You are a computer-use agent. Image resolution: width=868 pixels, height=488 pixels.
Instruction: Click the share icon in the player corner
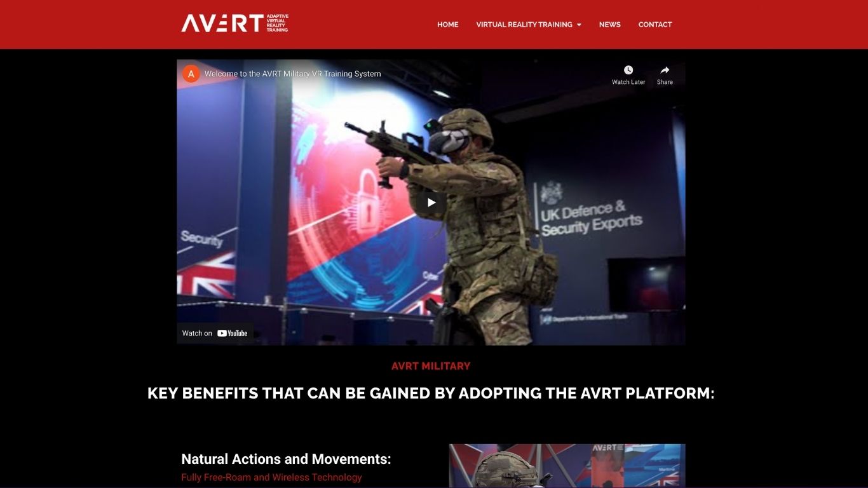tap(664, 70)
